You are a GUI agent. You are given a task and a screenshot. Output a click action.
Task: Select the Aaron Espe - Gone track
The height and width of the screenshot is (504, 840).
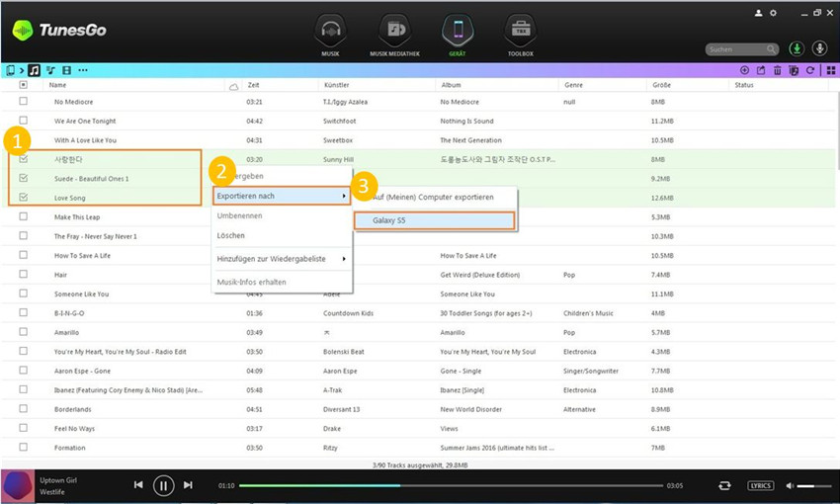tap(418, 371)
